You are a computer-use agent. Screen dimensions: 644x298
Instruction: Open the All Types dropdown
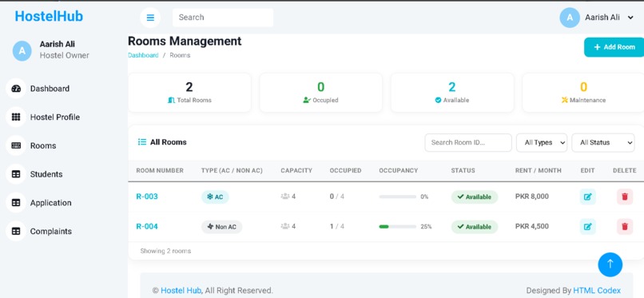pos(541,142)
